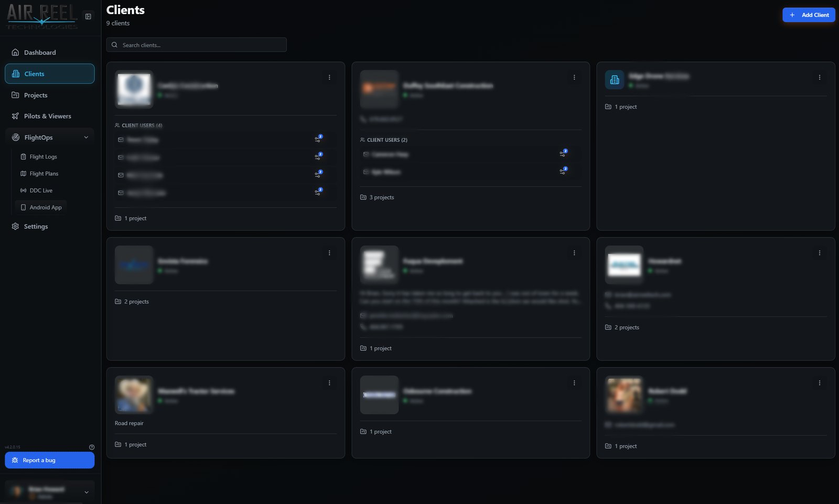Screen dimensions: 839x504
Task: Click the gear icon beside Settings
Action: pos(15,226)
